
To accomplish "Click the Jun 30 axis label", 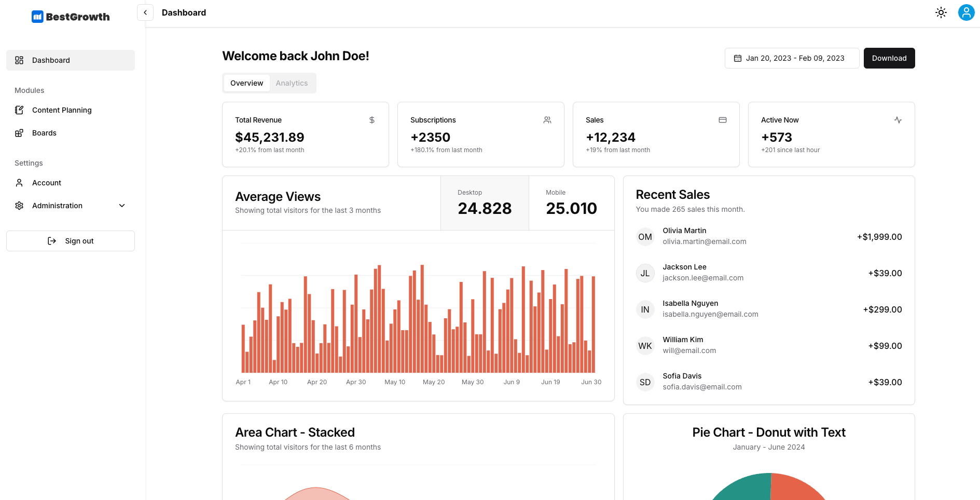I will click(591, 382).
